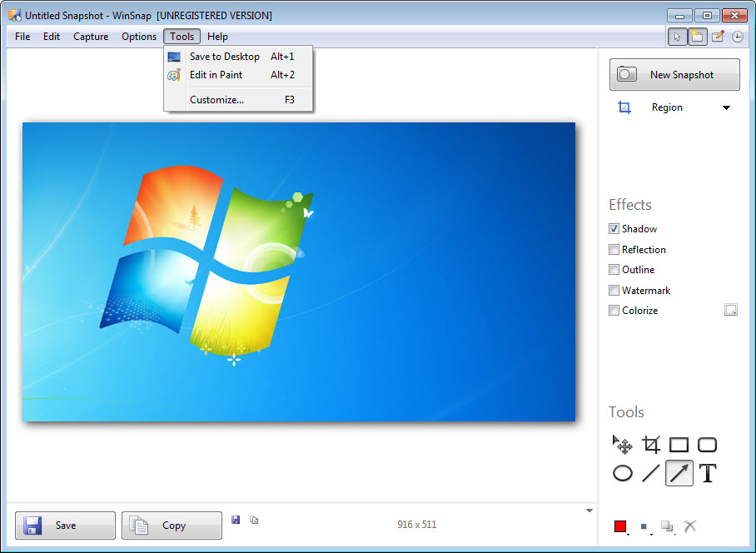Click the Colorize settings icon
The height and width of the screenshot is (553, 756).
click(x=731, y=310)
